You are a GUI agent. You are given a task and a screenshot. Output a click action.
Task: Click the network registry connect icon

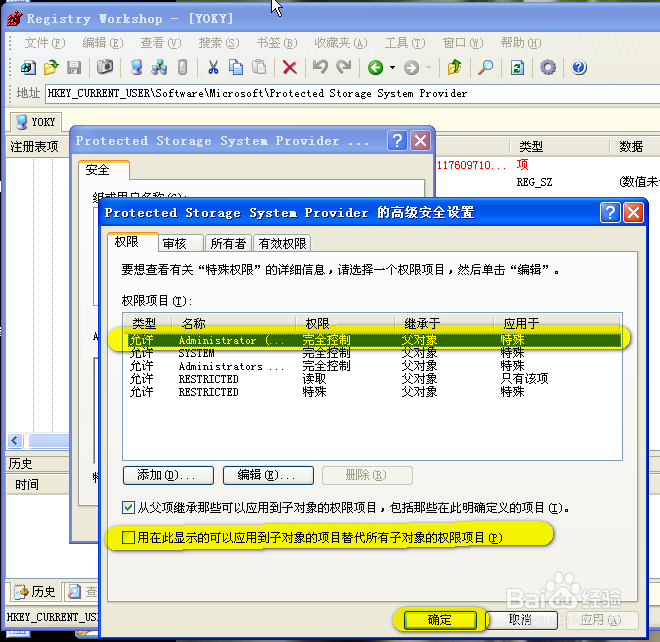159,67
